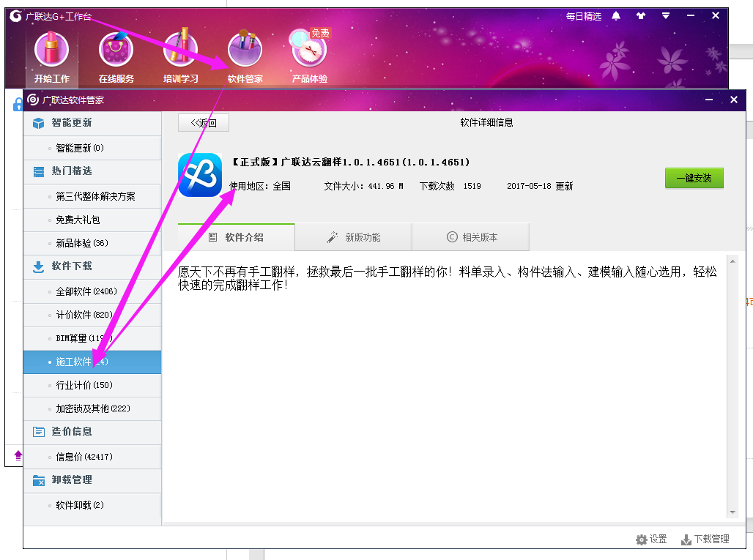The height and width of the screenshot is (560, 753).
Task: Open 培训学习 icon
Action: coord(180,48)
